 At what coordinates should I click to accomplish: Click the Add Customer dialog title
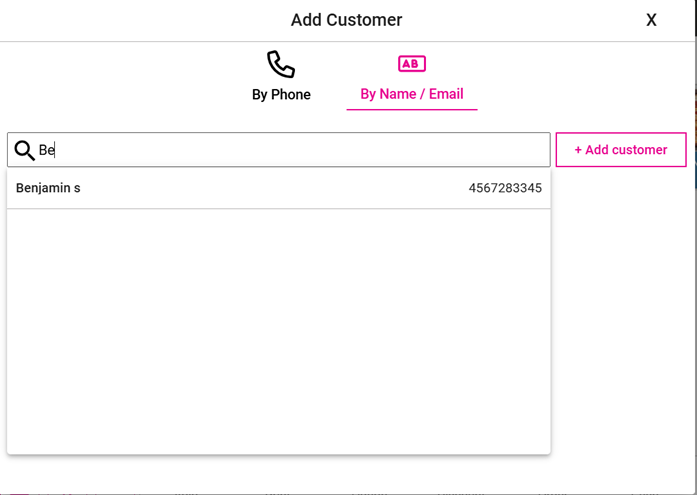(x=346, y=20)
